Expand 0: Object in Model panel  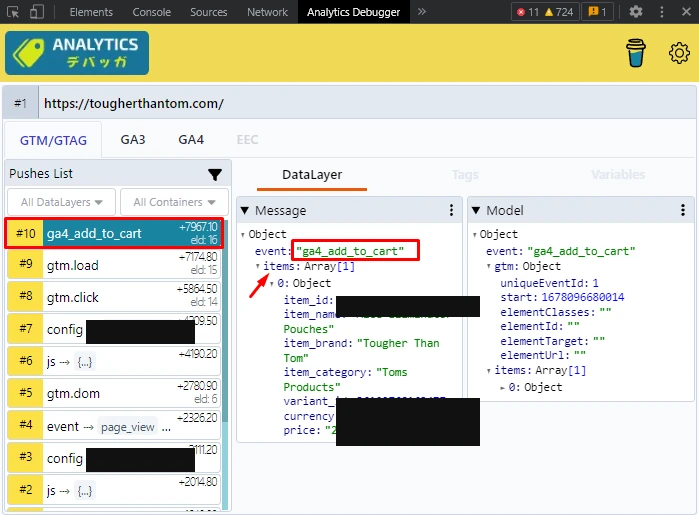[502, 388]
